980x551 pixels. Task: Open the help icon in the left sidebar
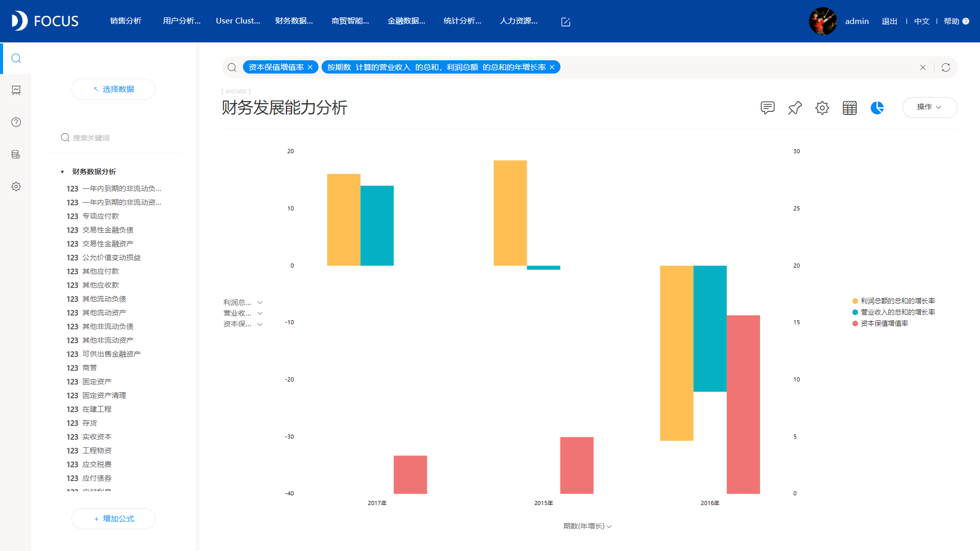pyautogui.click(x=16, y=122)
